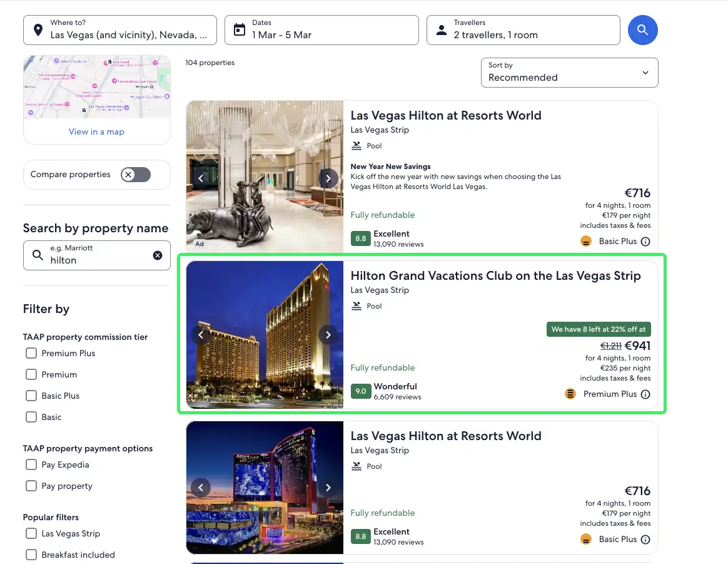
Task: Show previous photo of first Resorts World ad listing
Action: [201, 178]
